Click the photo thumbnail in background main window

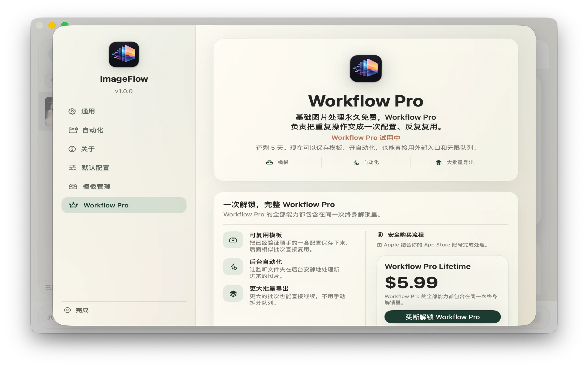(x=49, y=112)
